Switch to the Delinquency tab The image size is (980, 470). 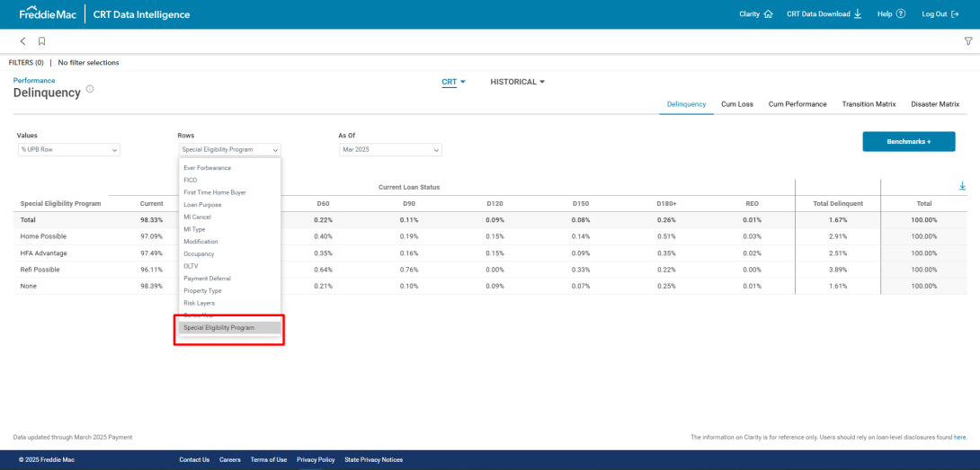pos(686,104)
